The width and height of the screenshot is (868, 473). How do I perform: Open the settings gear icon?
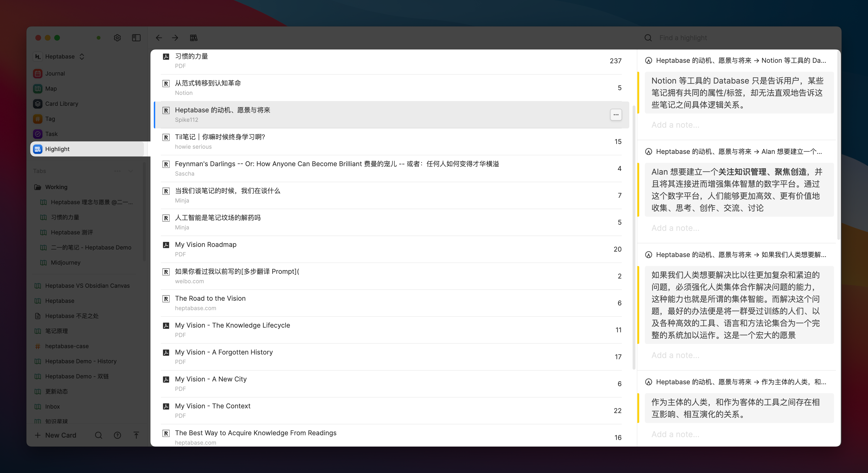(117, 38)
